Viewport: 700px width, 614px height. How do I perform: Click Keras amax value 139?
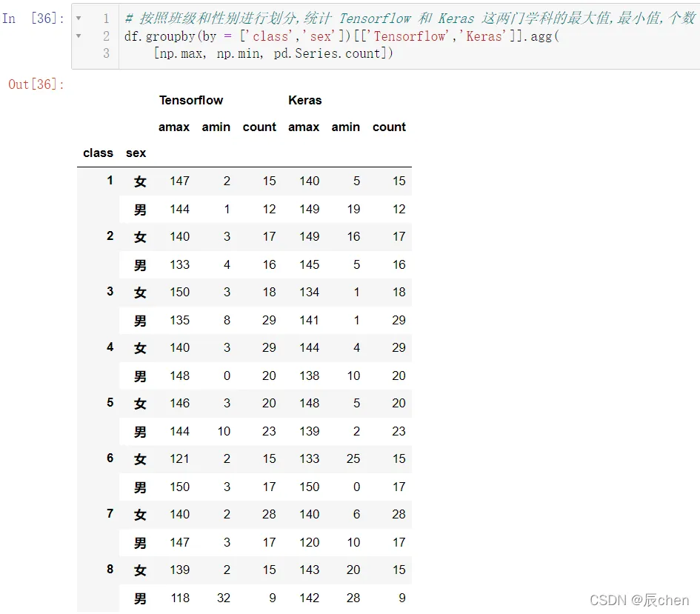pos(310,432)
